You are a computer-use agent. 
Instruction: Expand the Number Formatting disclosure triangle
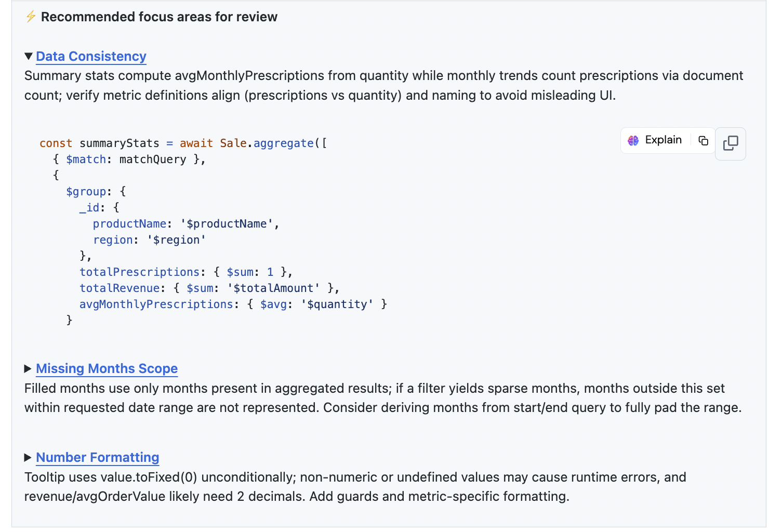coord(28,458)
